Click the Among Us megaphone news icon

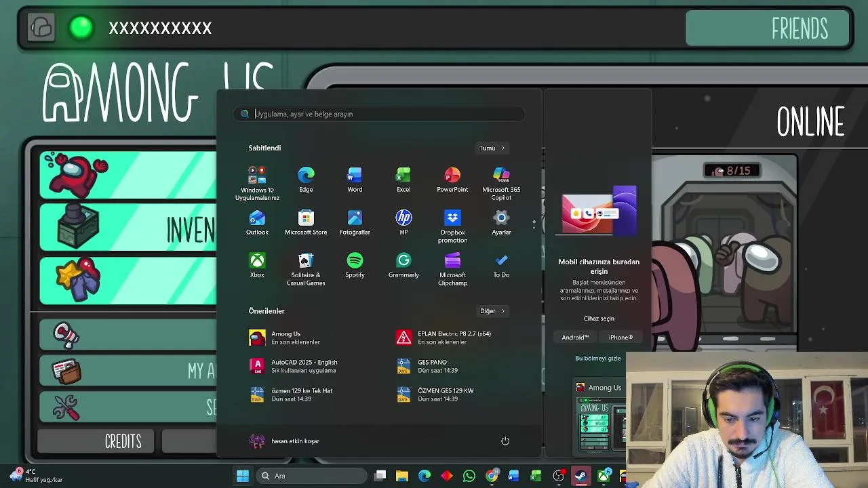coord(66,335)
